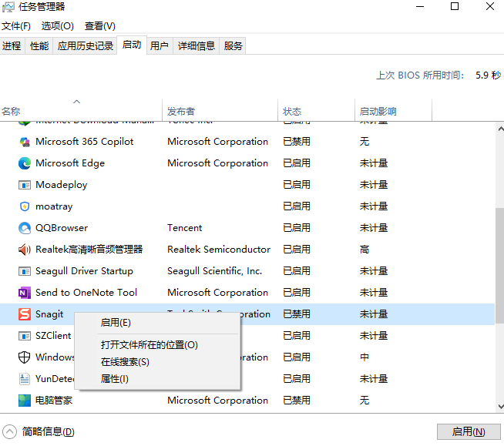Select the SZClient row name
The image size is (504, 446).
[x=53, y=336]
